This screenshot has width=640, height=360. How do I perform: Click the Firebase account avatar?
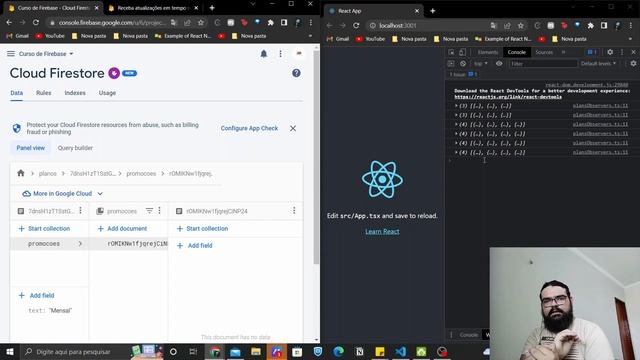click(x=299, y=53)
